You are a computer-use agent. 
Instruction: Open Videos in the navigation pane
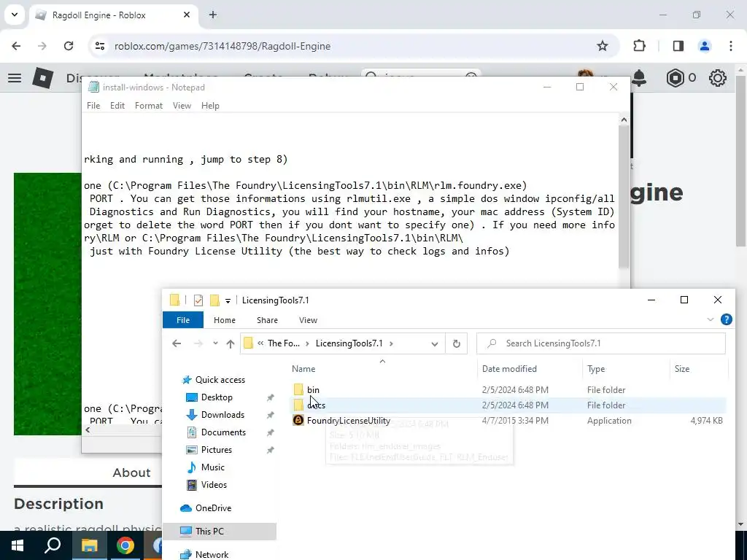(214, 485)
